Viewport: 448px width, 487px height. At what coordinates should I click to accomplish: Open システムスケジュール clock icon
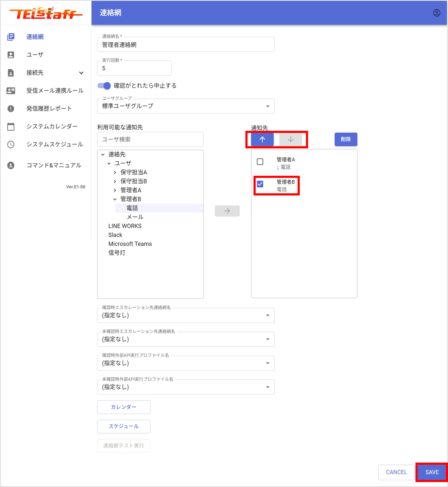click(x=11, y=144)
